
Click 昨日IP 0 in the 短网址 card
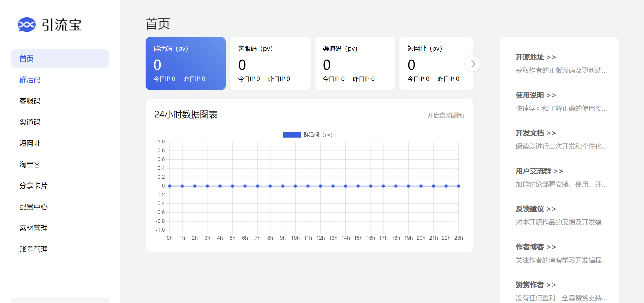(448, 79)
